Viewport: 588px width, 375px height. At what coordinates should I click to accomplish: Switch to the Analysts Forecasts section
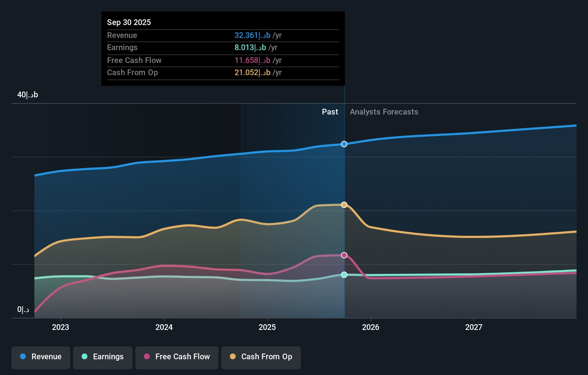[x=384, y=112]
